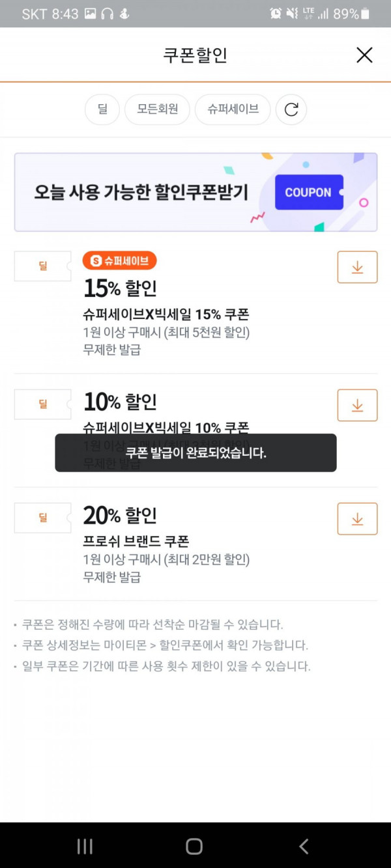
Task: Select the 딜 filter chip
Action: pos(102,109)
